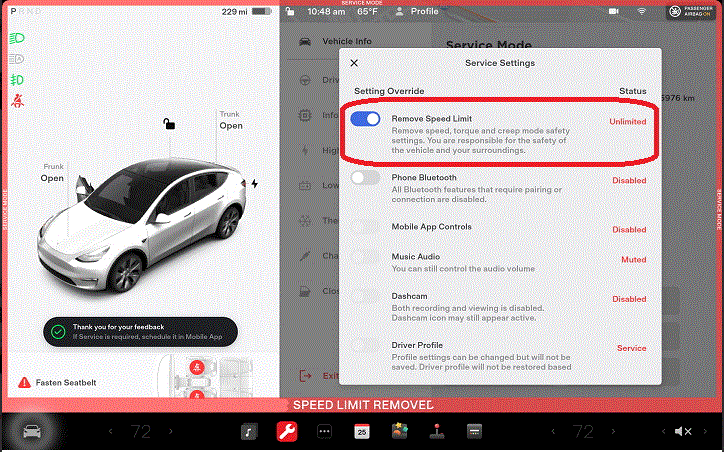724x452 pixels.
Task: Enable the Phone Bluetooth toggle
Action: [x=366, y=177]
